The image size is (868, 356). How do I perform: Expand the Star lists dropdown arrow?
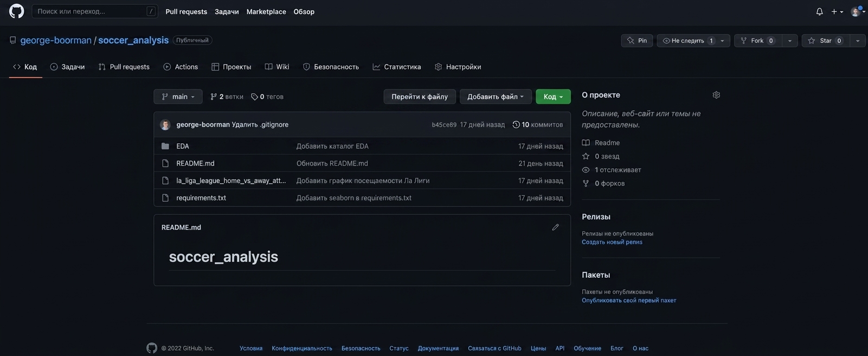tap(858, 41)
